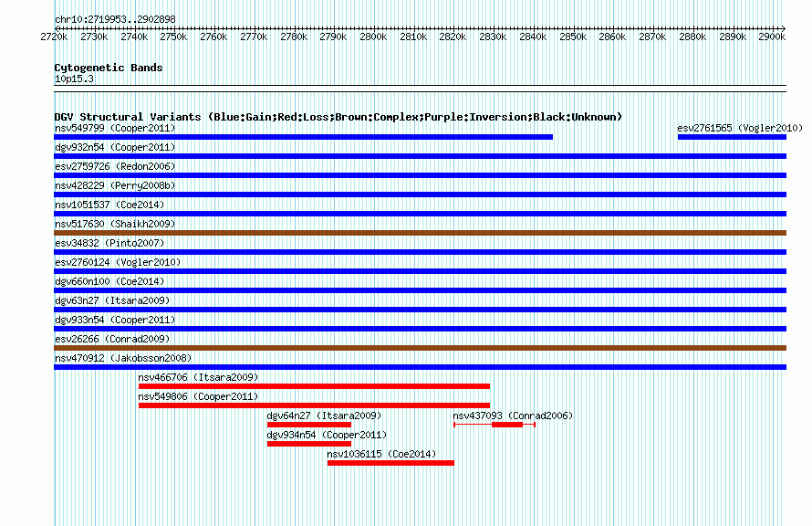
Task: Click the 2720k ruler tick label
Action: [x=54, y=37]
